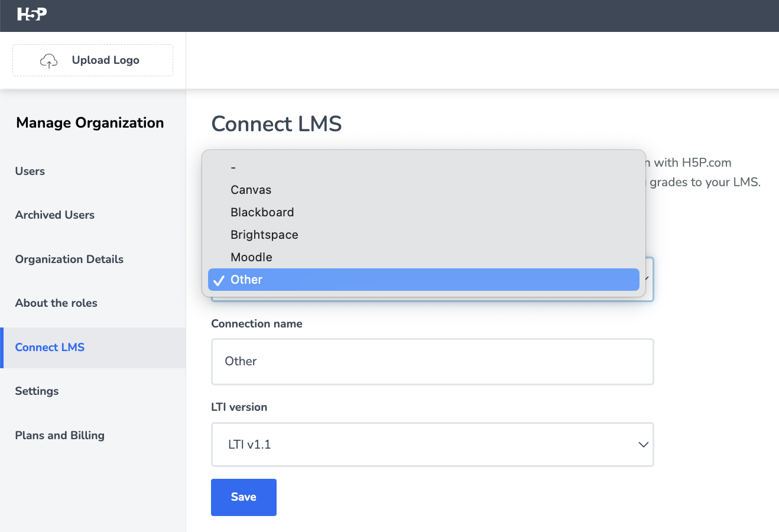779x532 pixels.
Task: Select Canvas from the LMS dropdown list
Action: click(x=251, y=190)
